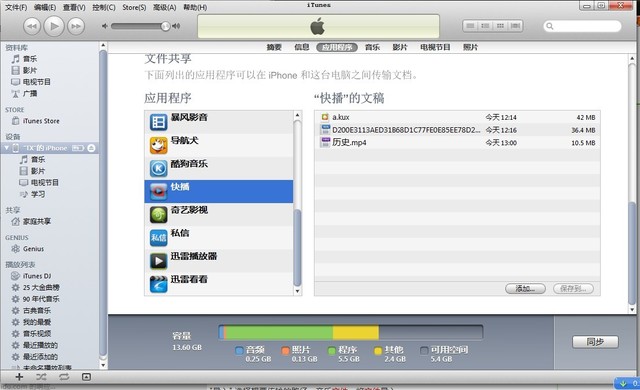Screen dimensions: 640x390
Task: Click the mute speaker icon left of volume
Action: pos(105,26)
